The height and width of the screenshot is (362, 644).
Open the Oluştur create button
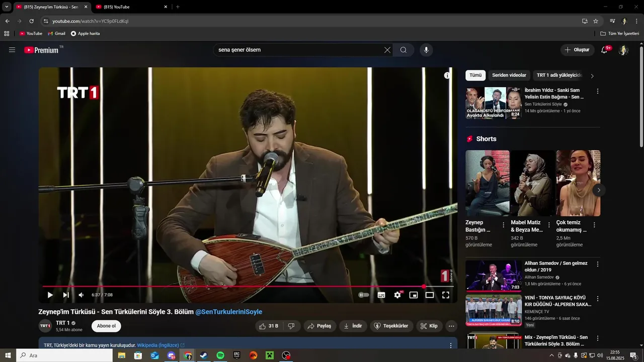point(578,50)
